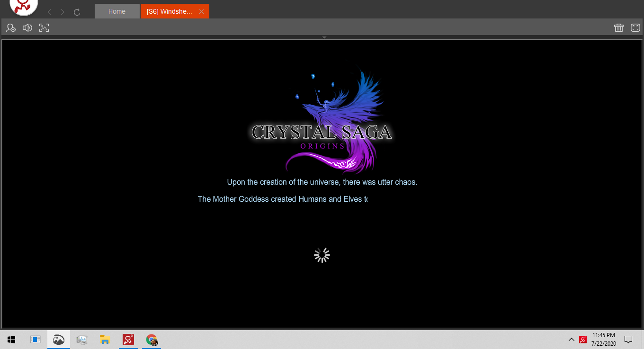The height and width of the screenshot is (349, 644).
Task: Open the Windows Start menu
Action: (11, 340)
